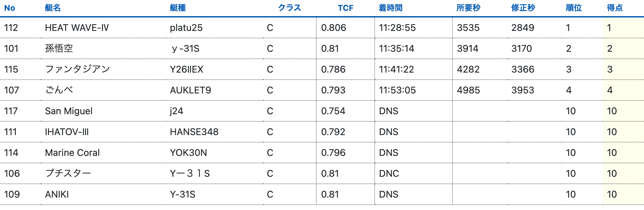The width and height of the screenshot is (644, 210).
Task: Select the HANSE348 boat type cell
Action: click(194, 132)
